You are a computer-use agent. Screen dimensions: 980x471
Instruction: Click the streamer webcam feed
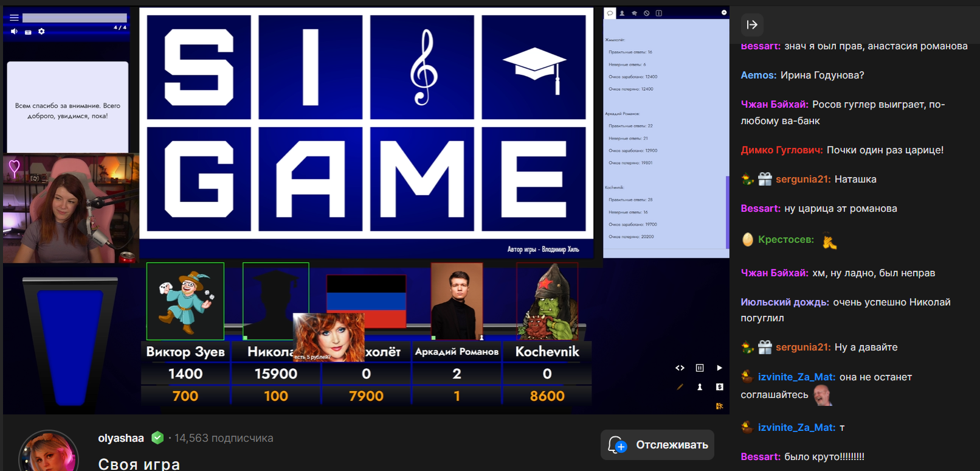71,209
